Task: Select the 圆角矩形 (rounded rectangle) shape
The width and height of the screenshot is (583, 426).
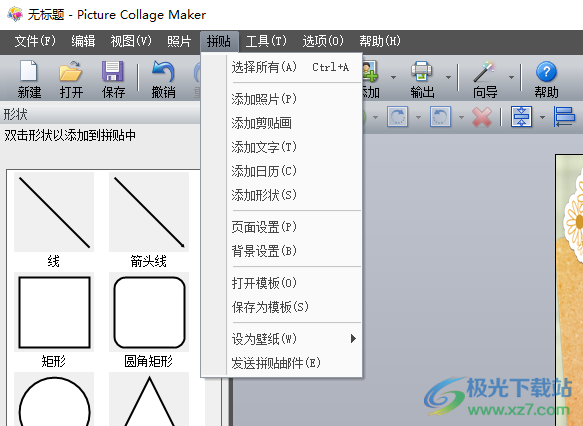Action: click(x=149, y=312)
